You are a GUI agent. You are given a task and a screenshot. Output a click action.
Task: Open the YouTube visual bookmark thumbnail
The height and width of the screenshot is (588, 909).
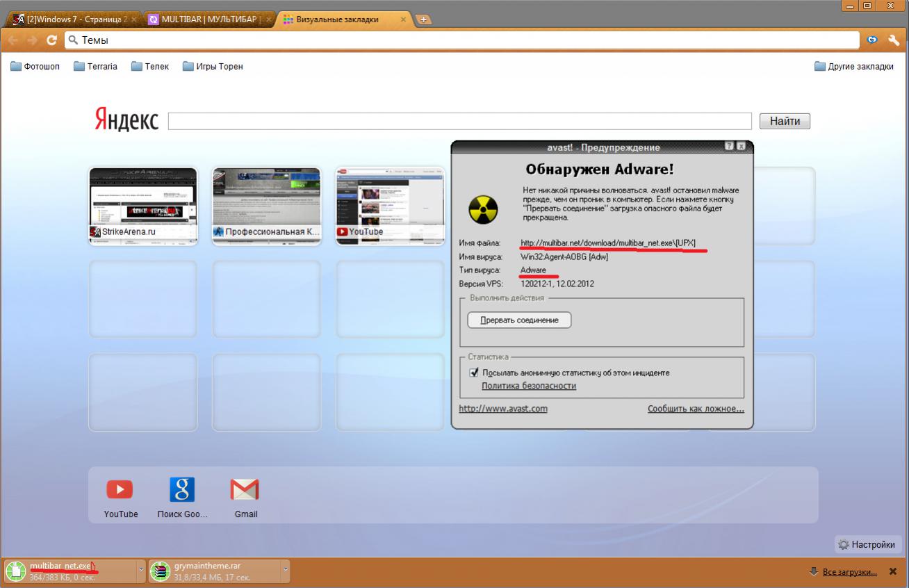pos(390,206)
